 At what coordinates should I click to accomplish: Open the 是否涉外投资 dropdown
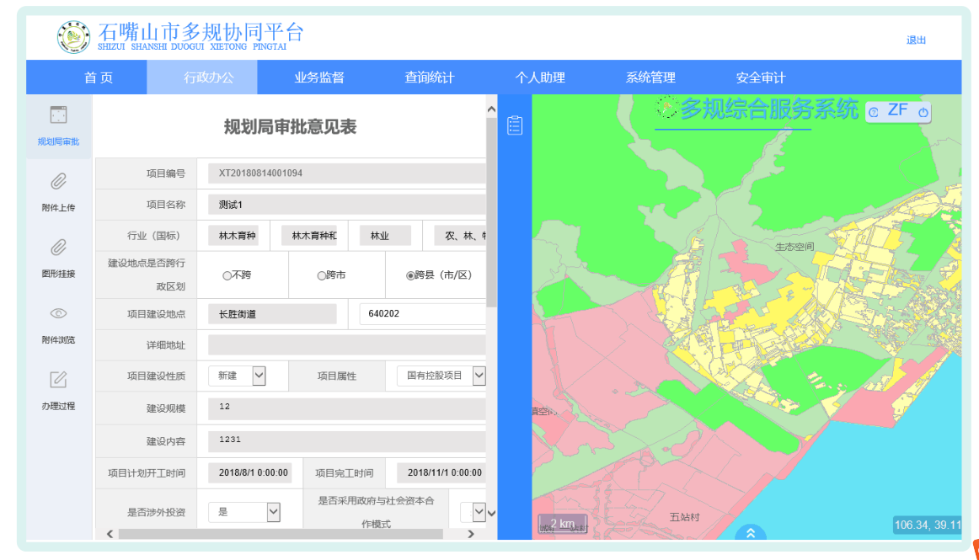(x=273, y=511)
